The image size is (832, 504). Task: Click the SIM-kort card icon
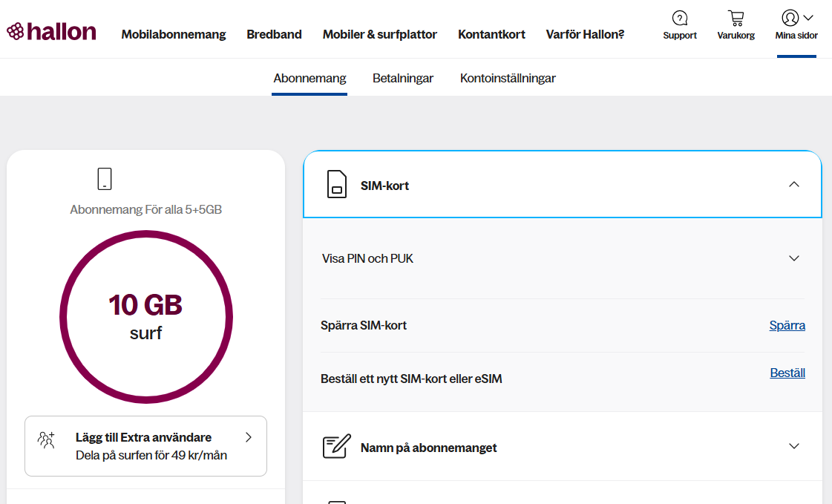337,185
